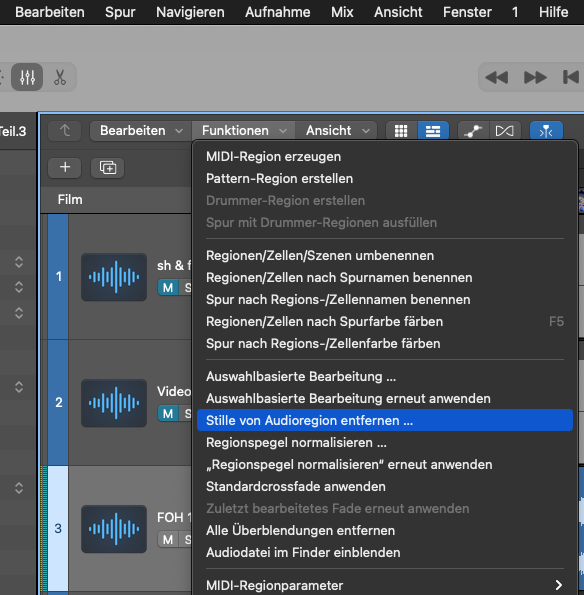The width and height of the screenshot is (584, 595).
Task: Open the Bearbeiten dropdown in the tracks area
Action: 141,131
